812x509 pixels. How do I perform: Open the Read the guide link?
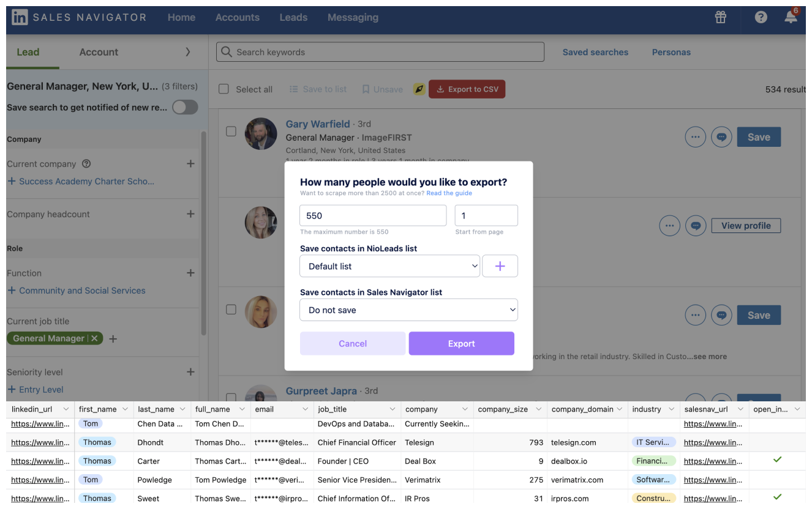[x=449, y=193]
